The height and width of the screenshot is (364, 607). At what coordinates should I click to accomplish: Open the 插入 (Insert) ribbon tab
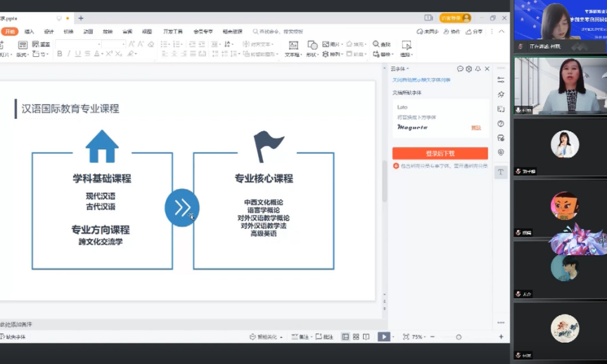(x=29, y=32)
